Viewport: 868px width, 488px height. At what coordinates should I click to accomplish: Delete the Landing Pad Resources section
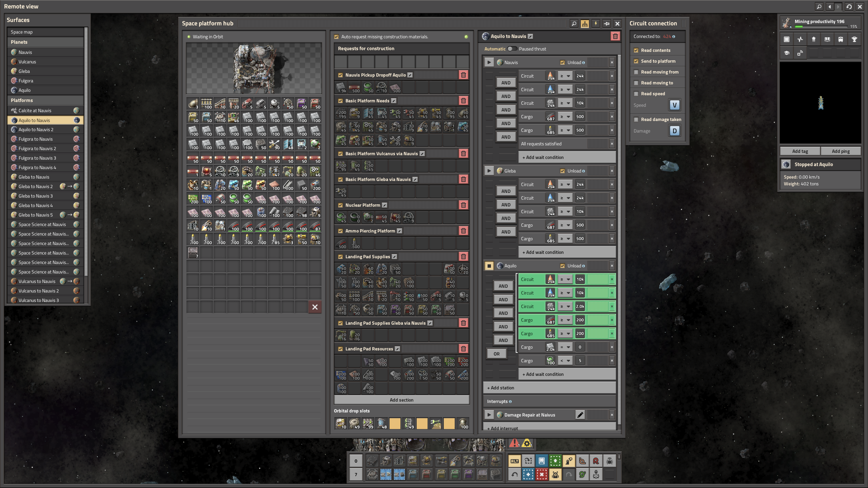(463, 349)
